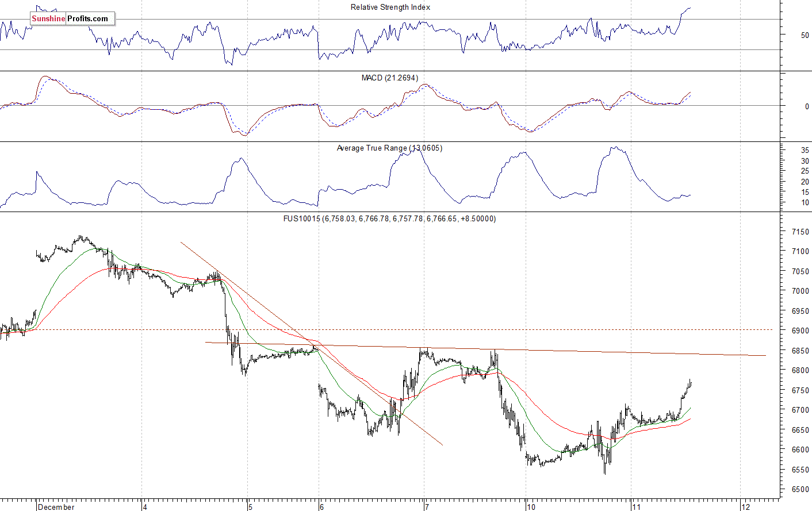Click the ATR axis value 25
This screenshot has width=812, height=511.
[x=805, y=171]
